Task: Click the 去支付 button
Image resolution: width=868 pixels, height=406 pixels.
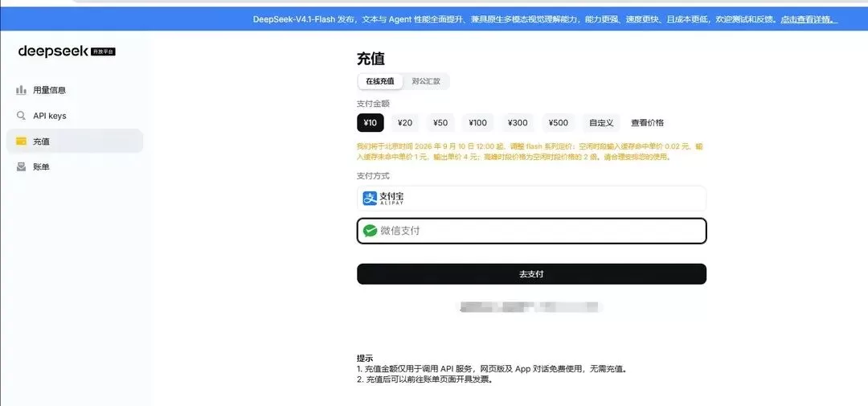Action: pyautogui.click(x=531, y=274)
